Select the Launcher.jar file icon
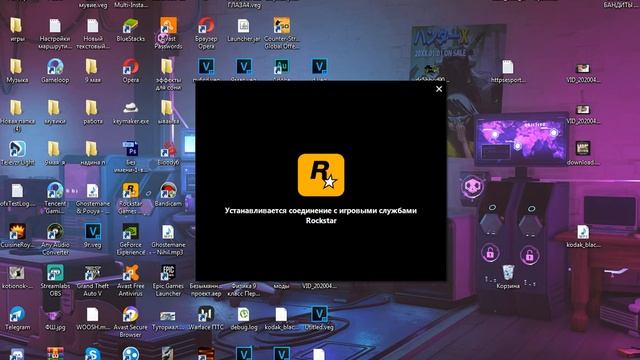640x360 pixels. 244,30
